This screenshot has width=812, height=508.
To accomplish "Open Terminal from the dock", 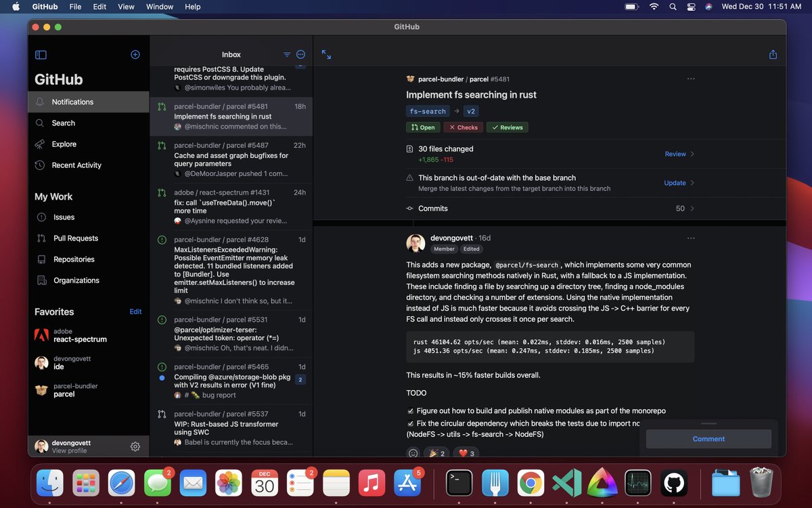I will pos(459,483).
